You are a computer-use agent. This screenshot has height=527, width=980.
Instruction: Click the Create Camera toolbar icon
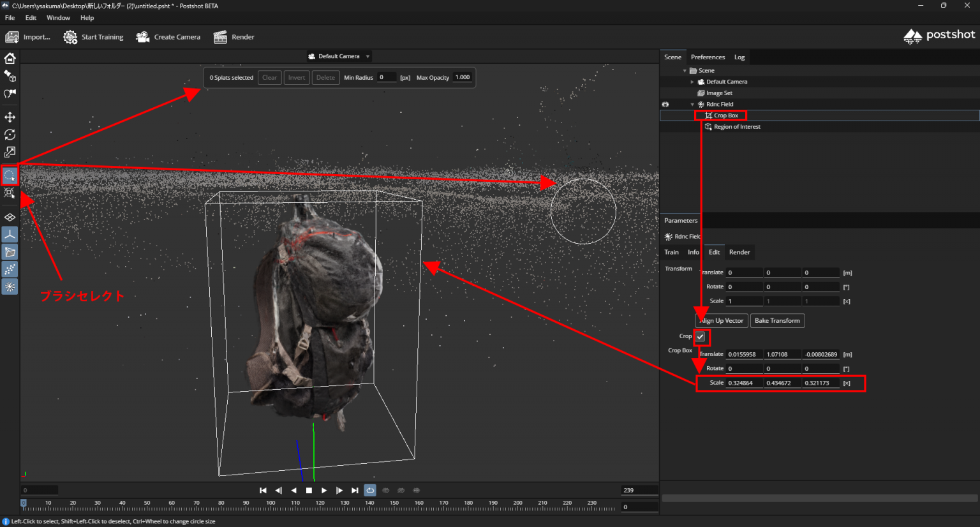pos(168,36)
